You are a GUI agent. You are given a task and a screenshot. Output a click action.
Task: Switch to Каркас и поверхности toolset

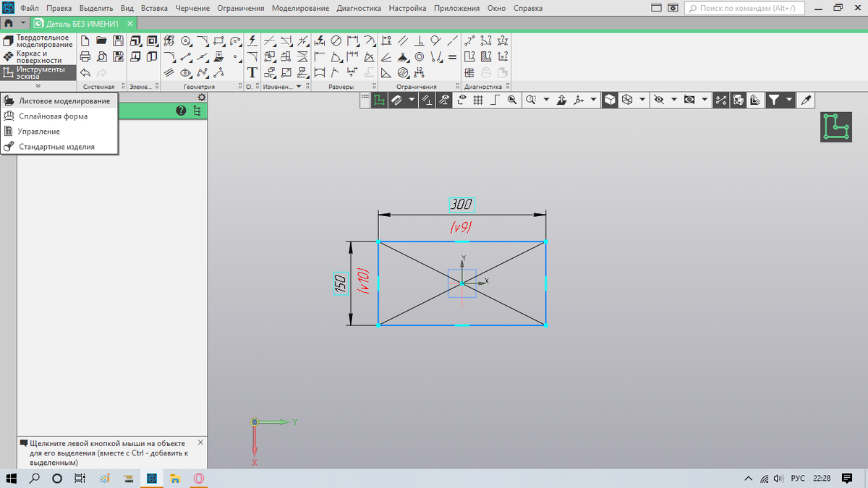point(38,57)
